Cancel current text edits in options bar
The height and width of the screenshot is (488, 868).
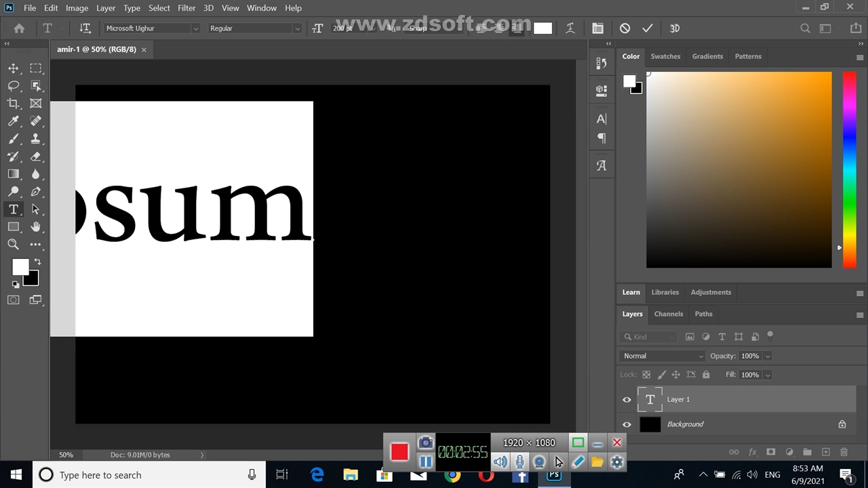tap(625, 28)
